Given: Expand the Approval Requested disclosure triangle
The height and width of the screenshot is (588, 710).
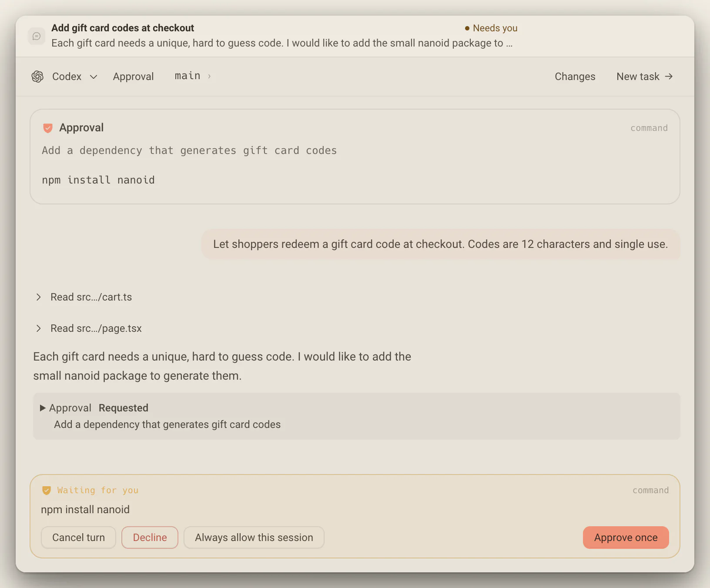Looking at the screenshot, I should tap(43, 408).
